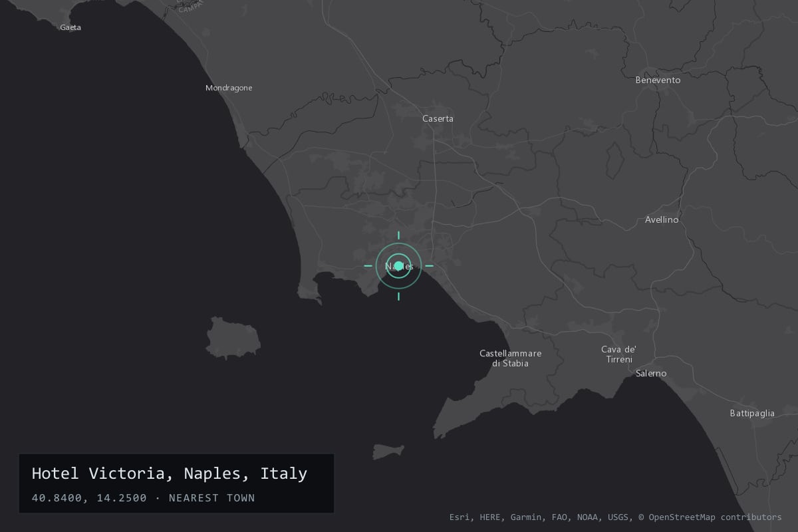
Task: Select the Cava de' Tirreni label
Action: pos(619,354)
